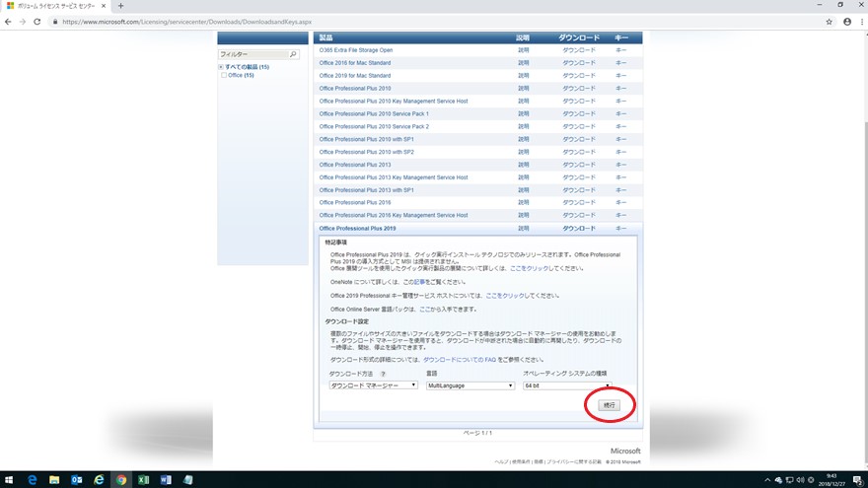
Task: Click the site lock padlock icon
Action: pyautogui.click(x=55, y=22)
